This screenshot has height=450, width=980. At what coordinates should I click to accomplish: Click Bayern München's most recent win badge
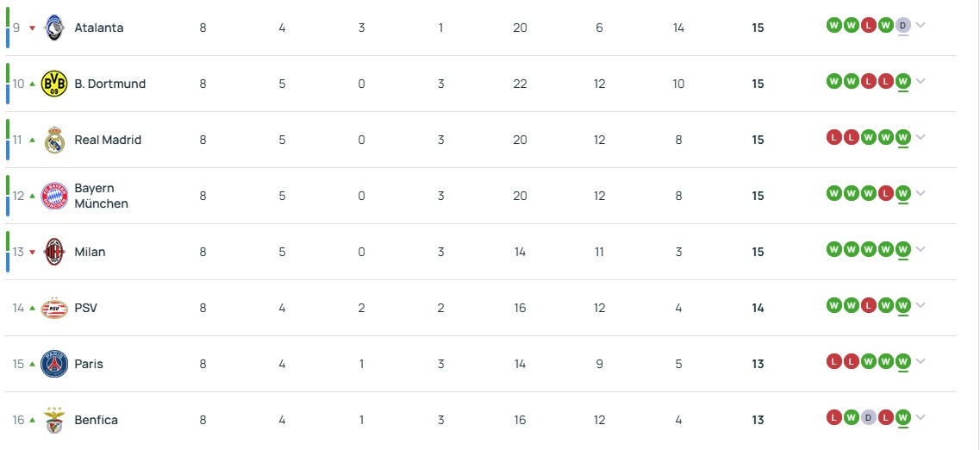[x=902, y=193]
